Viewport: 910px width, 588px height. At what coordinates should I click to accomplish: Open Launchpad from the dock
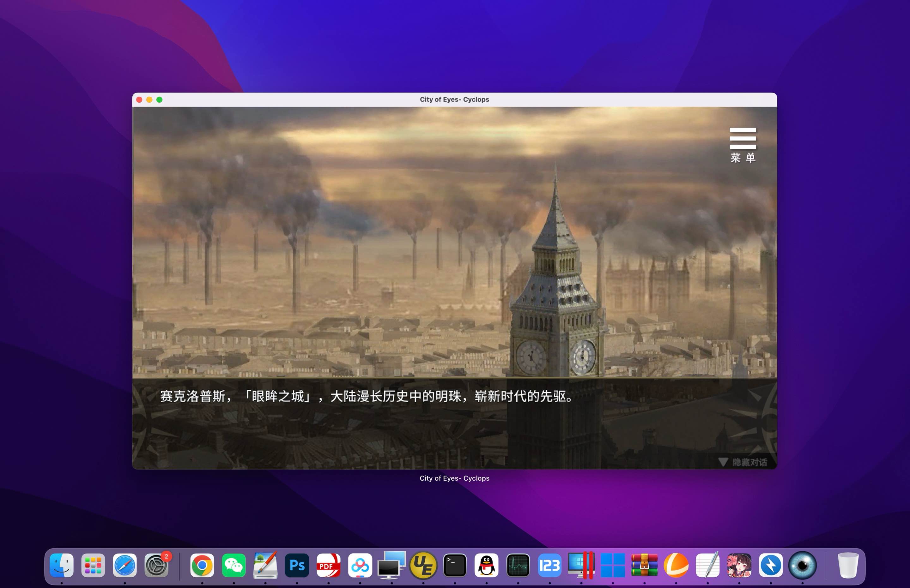(93, 565)
